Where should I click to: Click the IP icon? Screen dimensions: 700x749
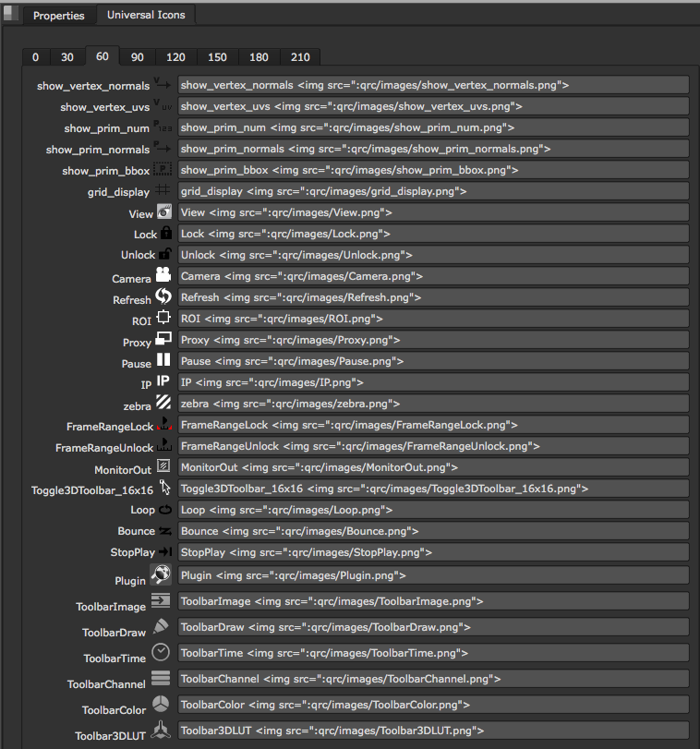pos(163,381)
